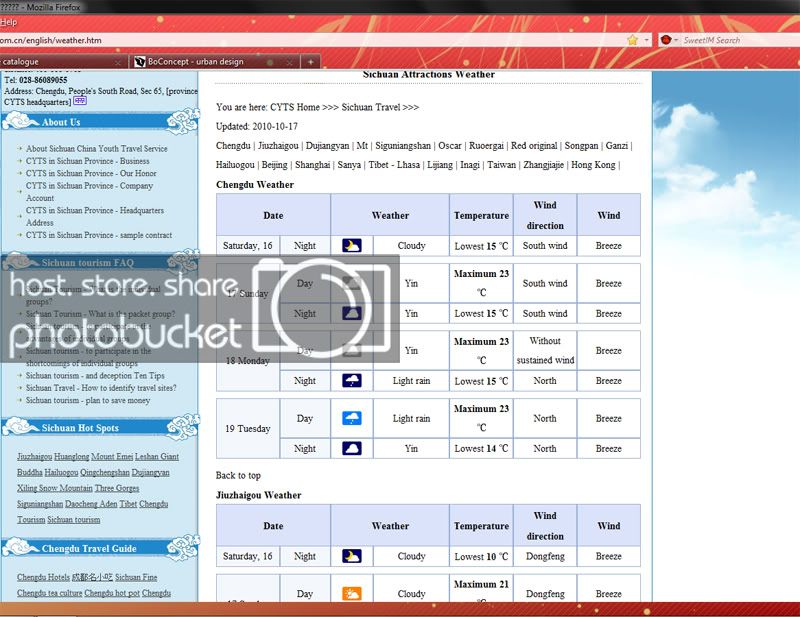Open CYTS in Sichuan Province - Our Honor
The image size is (800, 617).
pos(91,173)
